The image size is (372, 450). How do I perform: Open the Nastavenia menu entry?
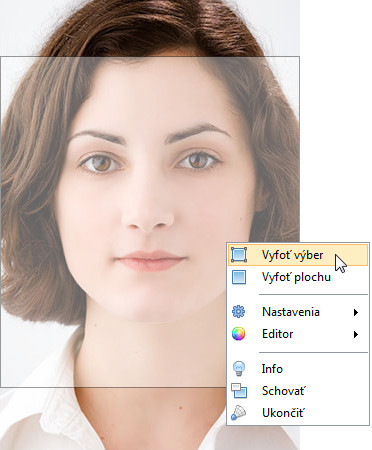[x=298, y=312]
